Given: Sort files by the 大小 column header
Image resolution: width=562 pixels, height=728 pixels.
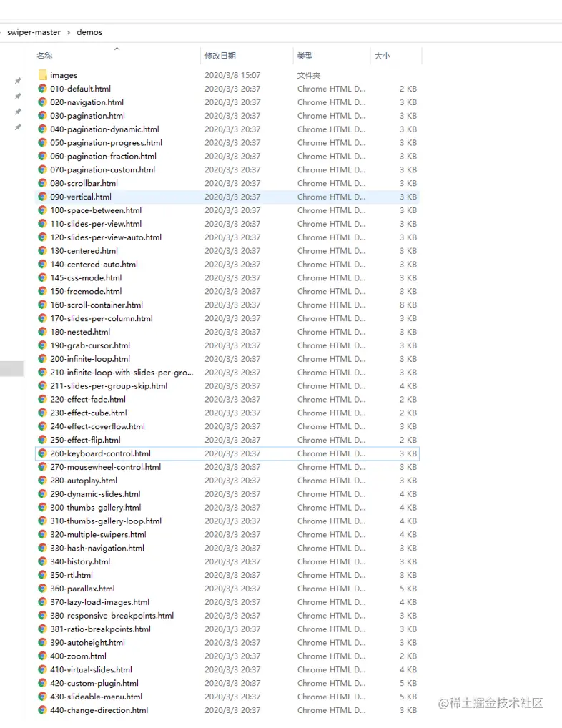Looking at the screenshot, I should (382, 56).
